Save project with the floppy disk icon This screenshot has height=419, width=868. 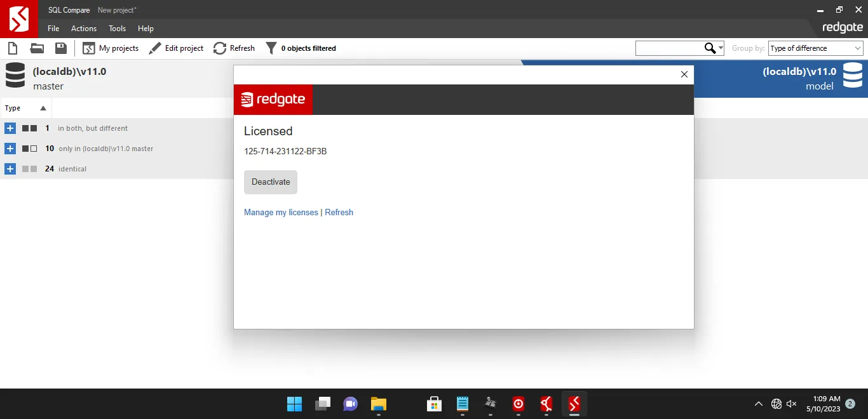(61, 48)
